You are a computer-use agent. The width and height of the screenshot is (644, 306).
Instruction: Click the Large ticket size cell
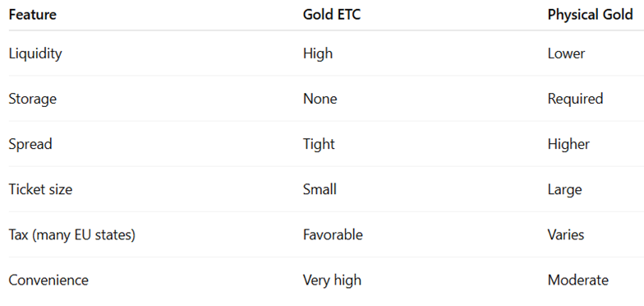(565, 189)
